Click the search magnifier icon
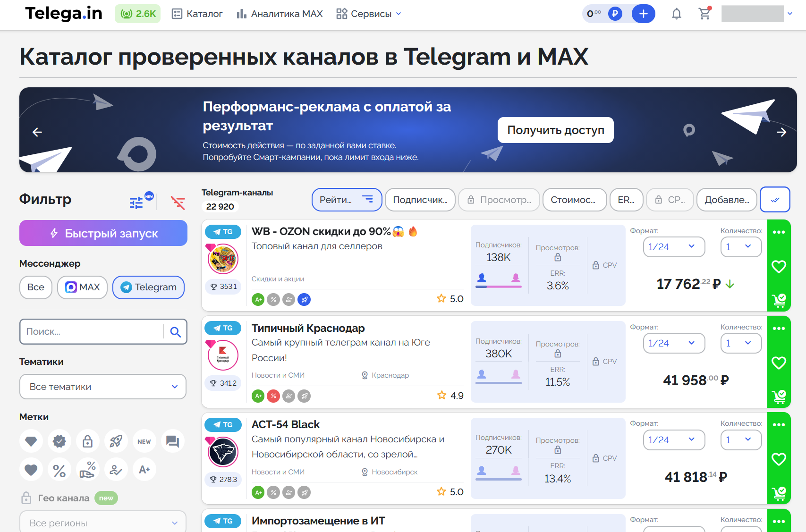The width and height of the screenshot is (806, 532). tap(176, 332)
